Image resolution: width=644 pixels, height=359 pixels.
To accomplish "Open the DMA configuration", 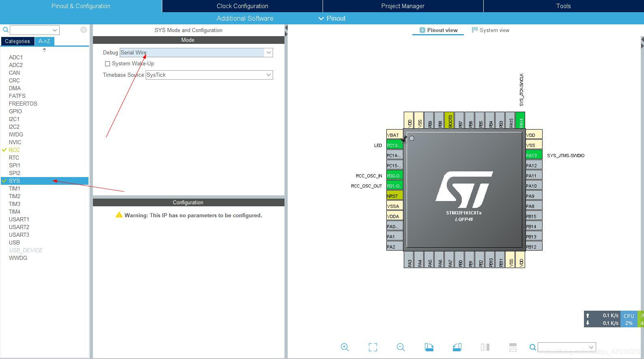I will point(15,88).
